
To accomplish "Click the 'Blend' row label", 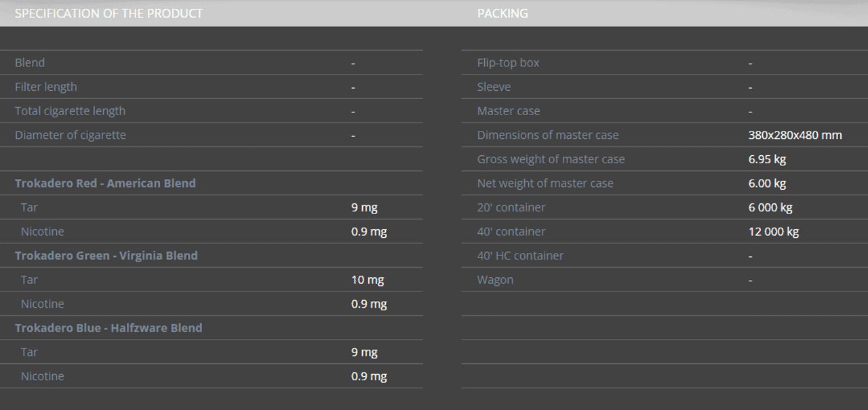I will pos(30,62).
